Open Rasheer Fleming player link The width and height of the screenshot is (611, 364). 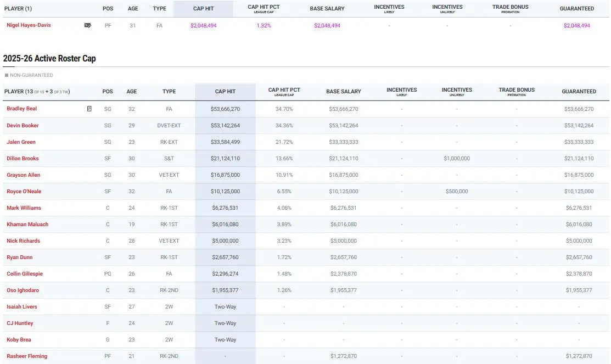tap(27, 356)
